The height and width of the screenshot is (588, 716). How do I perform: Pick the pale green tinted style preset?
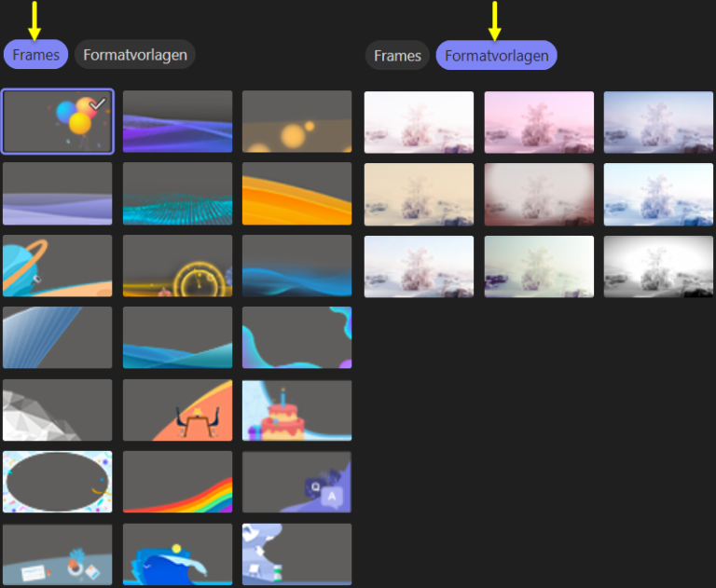(x=539, y=266)
